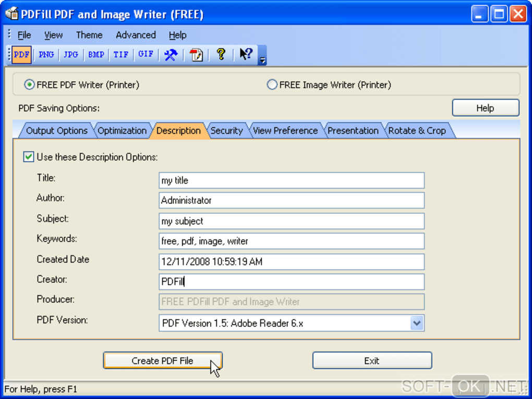Click the Exit button

372,360
